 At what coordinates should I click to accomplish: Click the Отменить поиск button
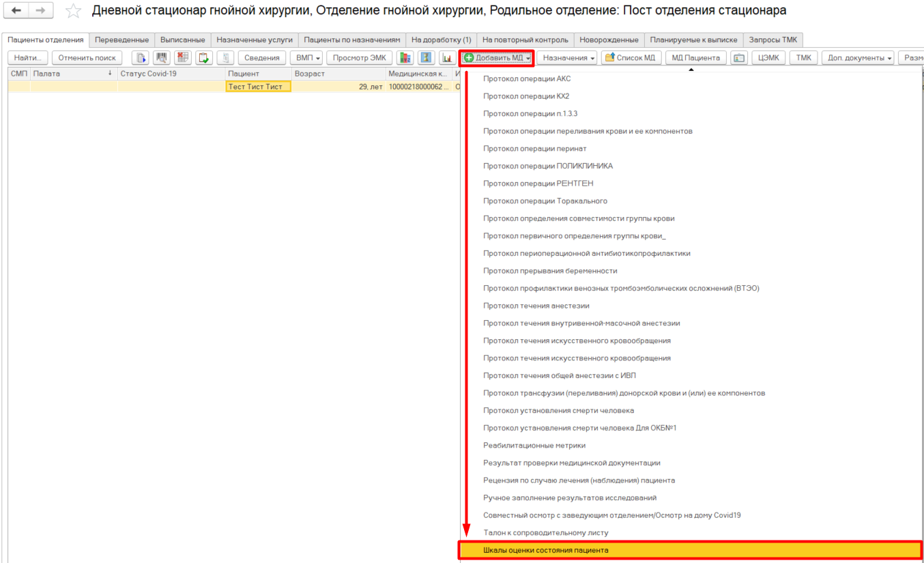[87, 58]
